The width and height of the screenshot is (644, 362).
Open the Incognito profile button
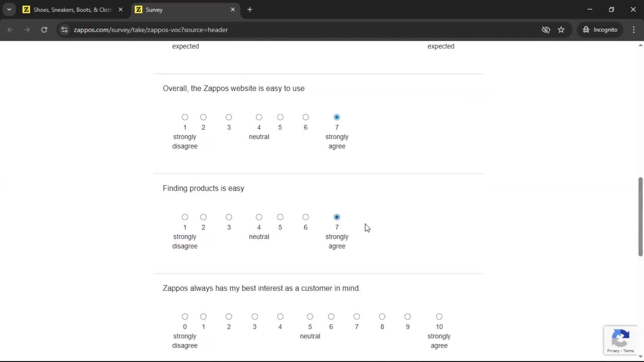coord(600,30)
